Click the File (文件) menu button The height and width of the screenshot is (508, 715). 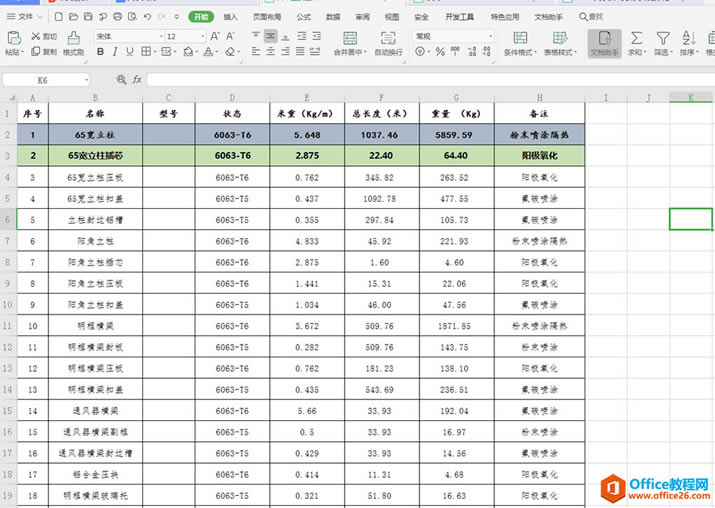pos(26,17)
